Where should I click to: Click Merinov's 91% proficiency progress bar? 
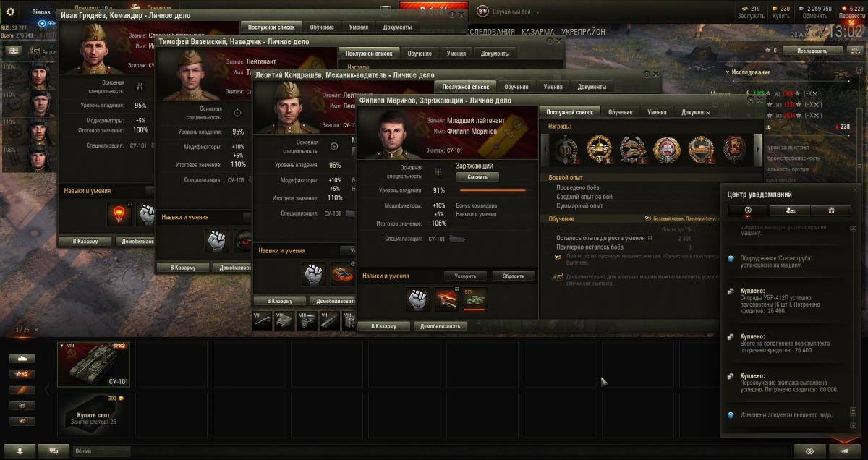(x=493, y=191)
